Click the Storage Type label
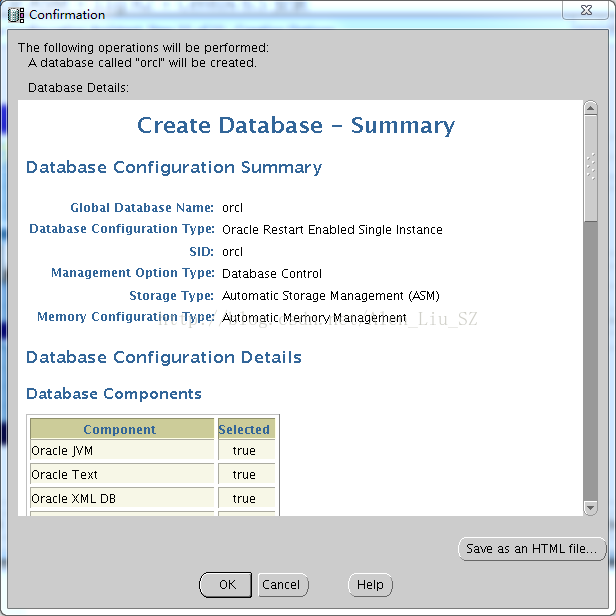Screen dimensions: 616x616 pos(171,295)
